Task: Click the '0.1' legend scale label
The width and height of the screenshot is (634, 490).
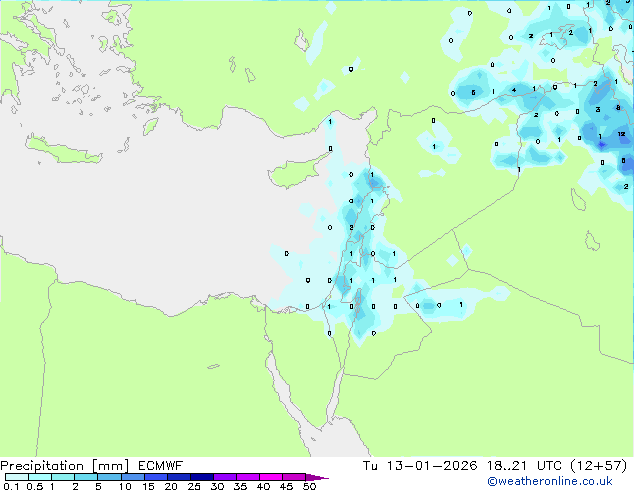Action: tap(11, 486)
